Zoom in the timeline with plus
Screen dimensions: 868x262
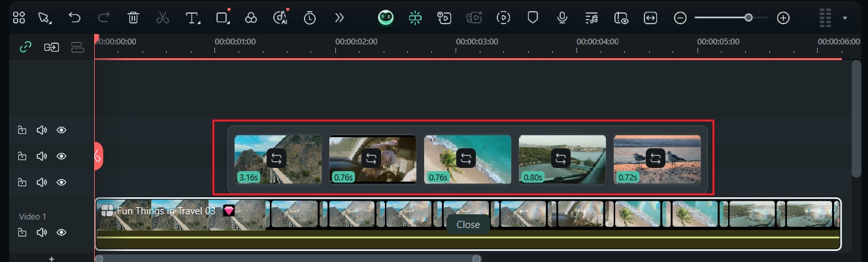pyautogui.click(x=783, y=18)
